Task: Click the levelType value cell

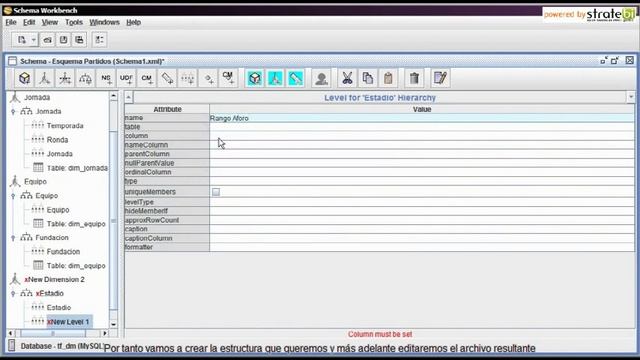Action: (x=422, y=202)
